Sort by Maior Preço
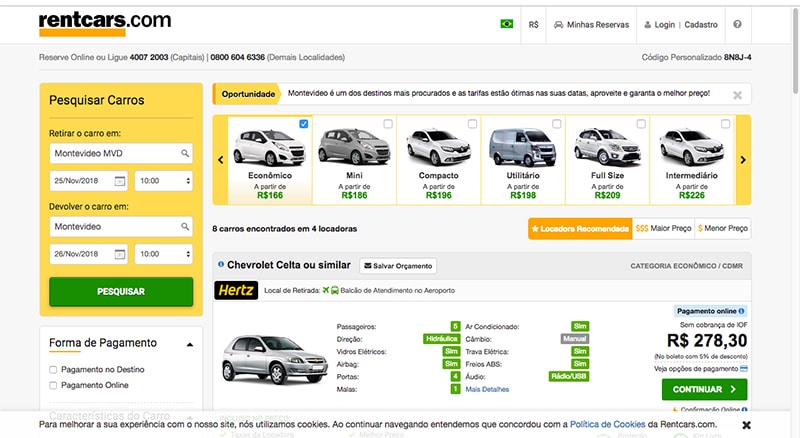This screenshot has height=438, width=800. 663,229
